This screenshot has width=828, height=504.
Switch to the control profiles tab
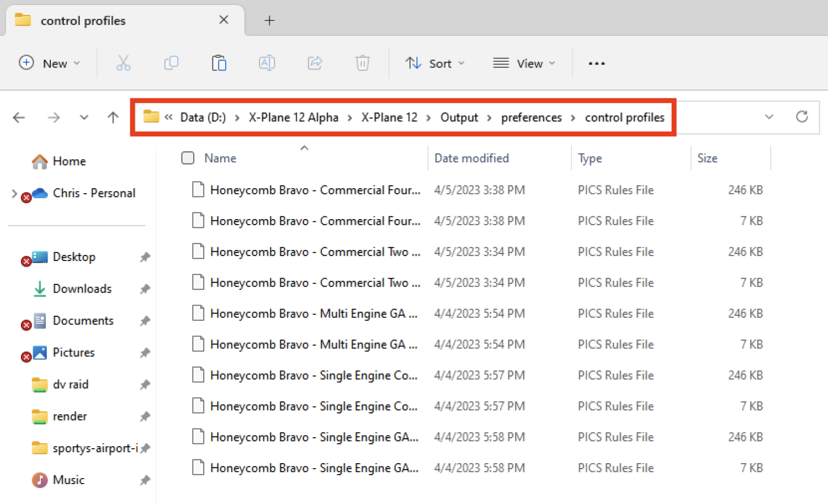tap(83, 20)
